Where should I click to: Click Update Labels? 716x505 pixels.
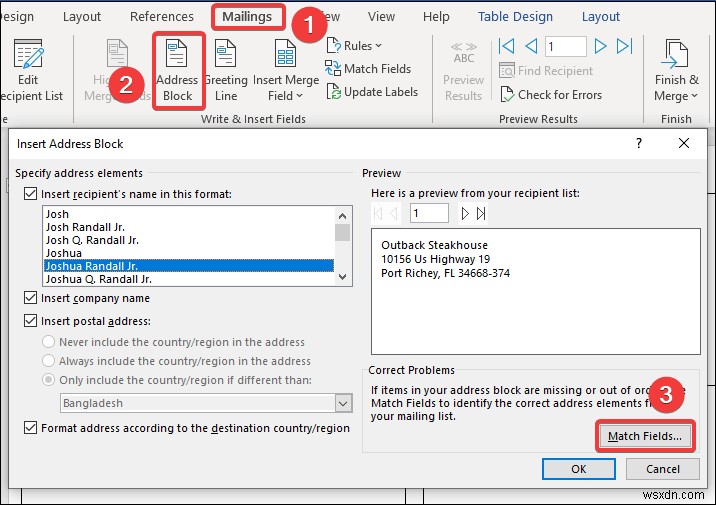click(x=372, y=92)
